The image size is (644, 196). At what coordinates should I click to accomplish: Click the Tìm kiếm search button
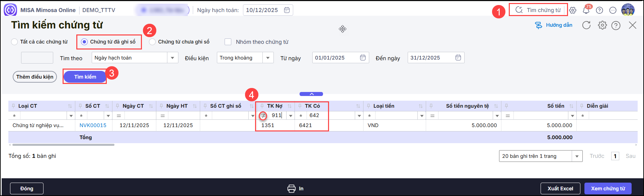coord(85,77)
